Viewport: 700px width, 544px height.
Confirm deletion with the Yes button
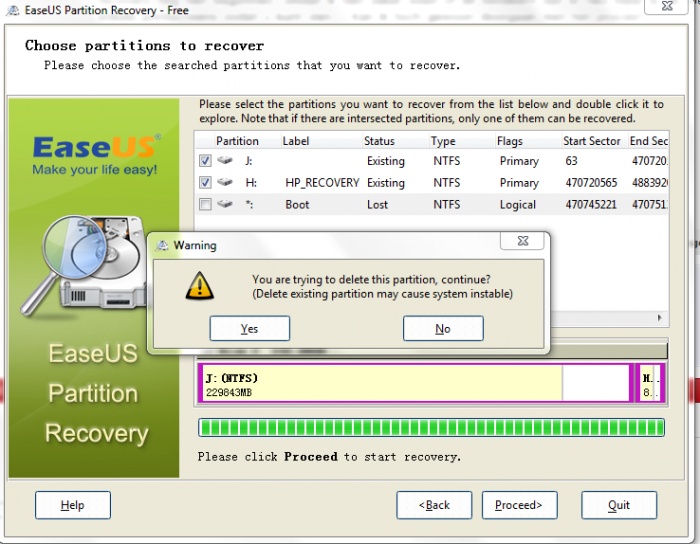click(250, 328)
